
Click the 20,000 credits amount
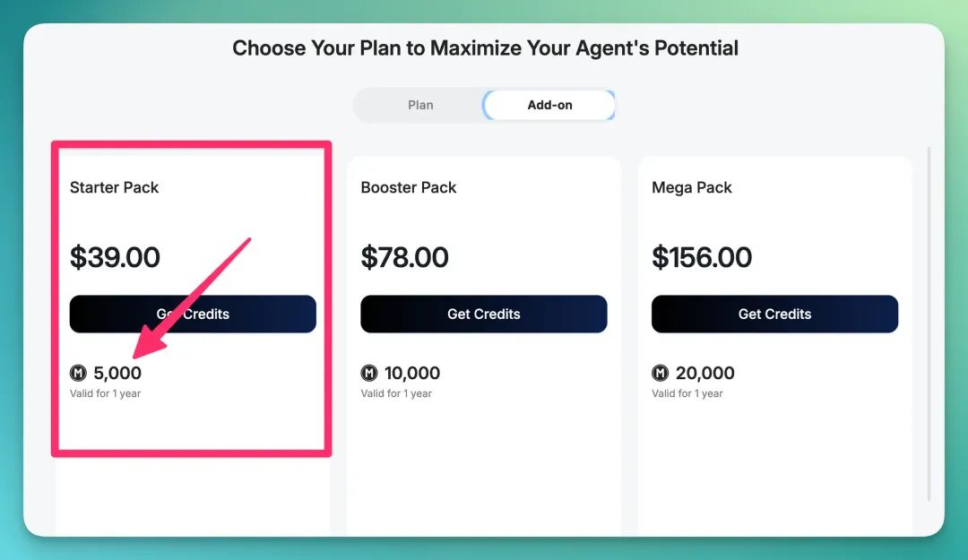point(705,373)
